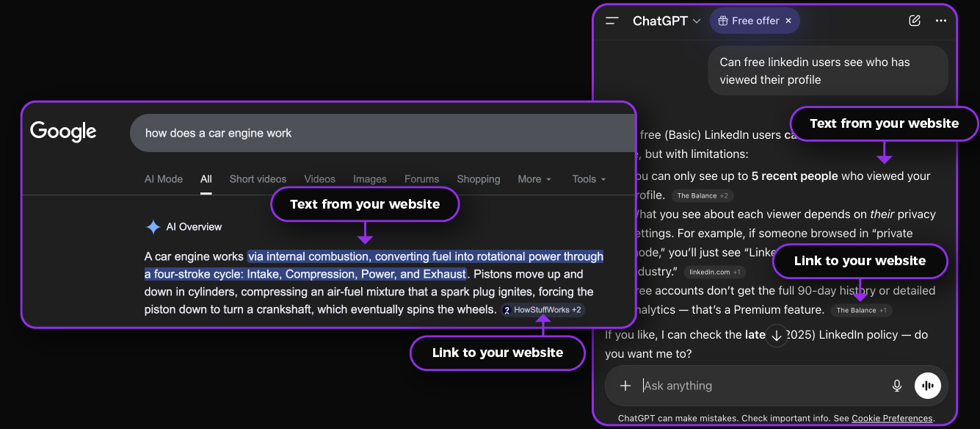
Task: Click the plus attachment icon
Action: coord(625,386)
